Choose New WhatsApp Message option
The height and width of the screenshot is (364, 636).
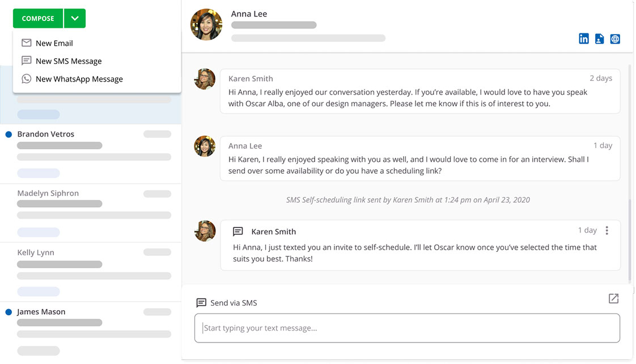tap(79, 79)
